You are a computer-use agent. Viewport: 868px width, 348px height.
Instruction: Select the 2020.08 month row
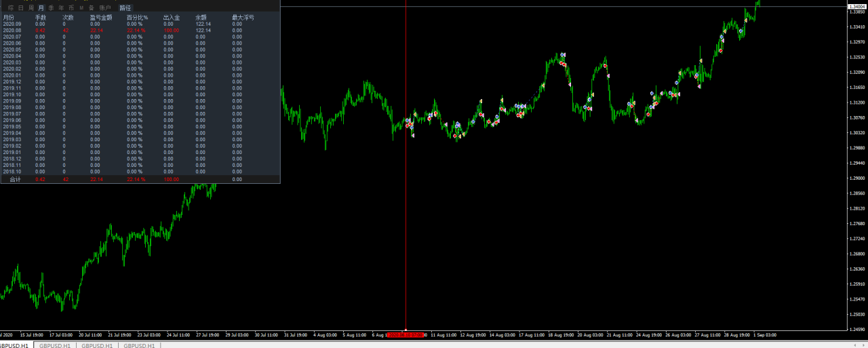(x=140, y=31)
